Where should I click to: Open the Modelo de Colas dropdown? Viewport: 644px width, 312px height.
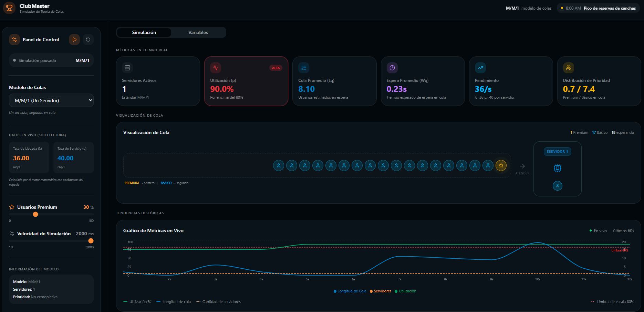[x=51, y=100]
